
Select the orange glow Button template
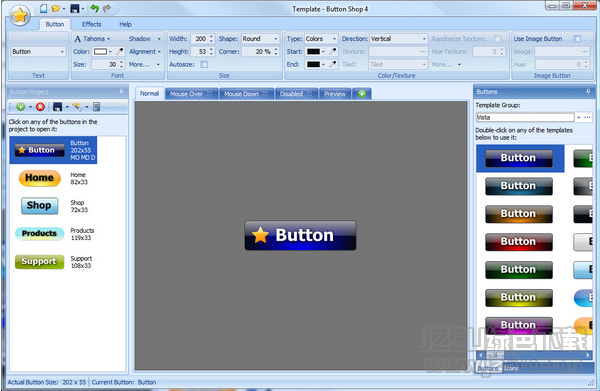(518, 214)
